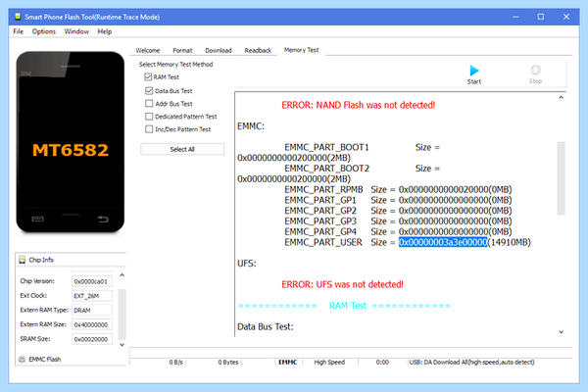The width and height of the screenshot is (588, 392).
Task: Click the EMMC_PART_GP1 entry
Action: pos(320,200)
